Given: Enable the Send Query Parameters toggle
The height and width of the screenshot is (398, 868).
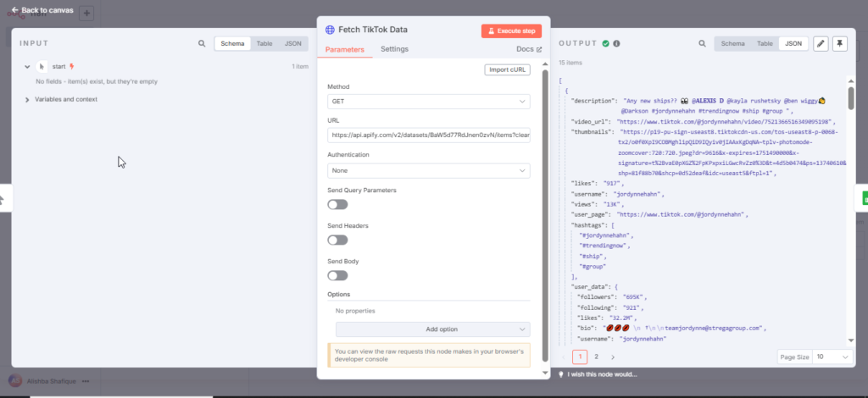Looking at the screenshot, I should 337,205.
